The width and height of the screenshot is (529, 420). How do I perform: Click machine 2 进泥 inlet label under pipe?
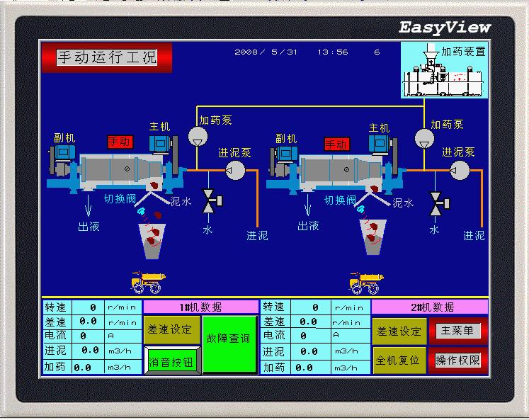point(474,235)
